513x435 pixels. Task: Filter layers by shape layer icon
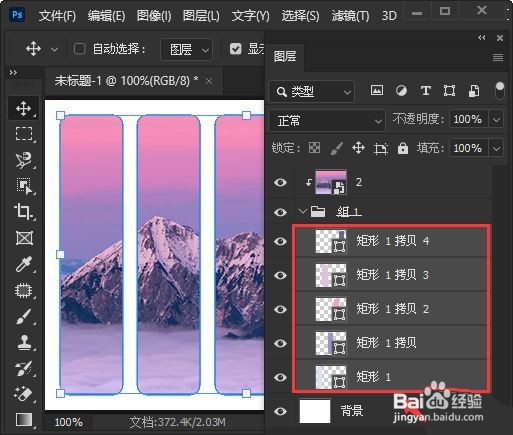(449, 91)
